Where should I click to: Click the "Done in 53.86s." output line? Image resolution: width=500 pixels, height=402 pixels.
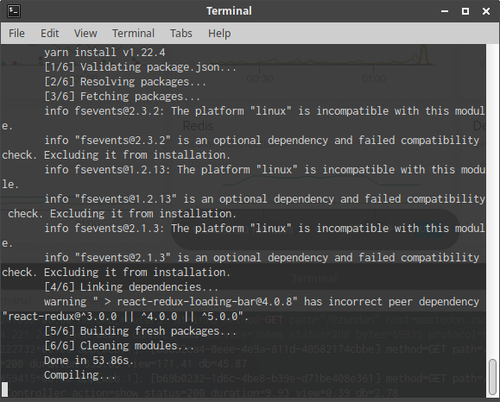[89, 360]
